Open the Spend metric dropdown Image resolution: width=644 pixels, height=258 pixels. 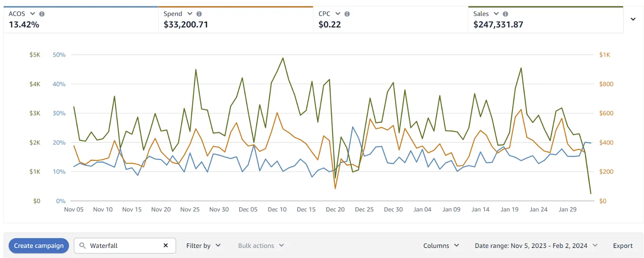coord(190,14)
